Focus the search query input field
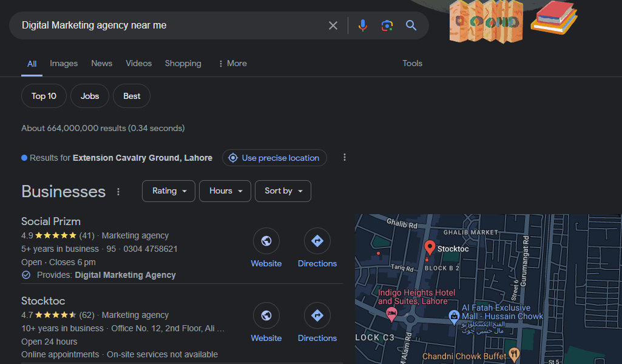622x364 pixels. pos(171,25)
